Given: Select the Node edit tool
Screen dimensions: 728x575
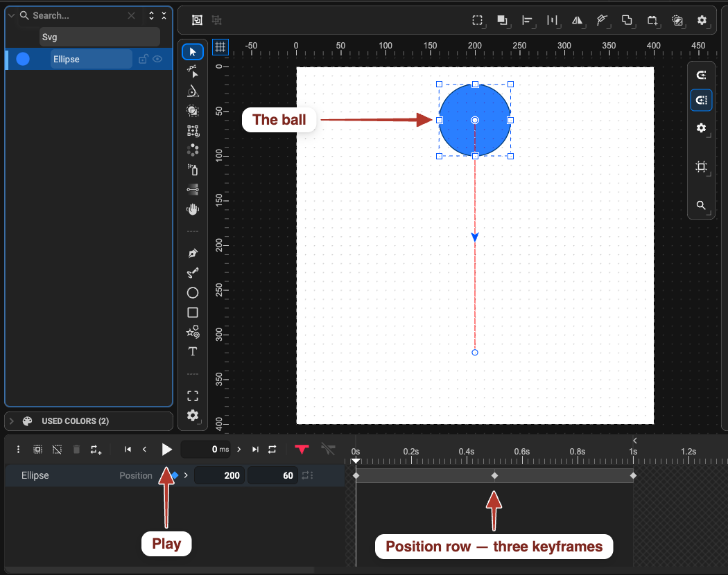Looking at the screenshot, I should click(x=193, y=71).
